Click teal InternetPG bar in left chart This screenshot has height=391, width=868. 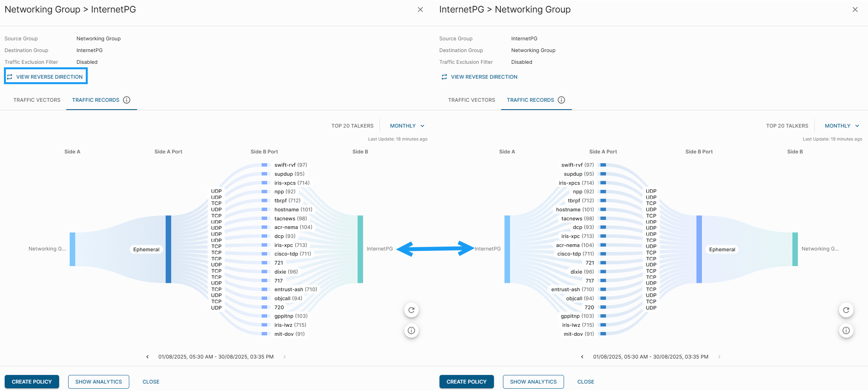(360, 249)
